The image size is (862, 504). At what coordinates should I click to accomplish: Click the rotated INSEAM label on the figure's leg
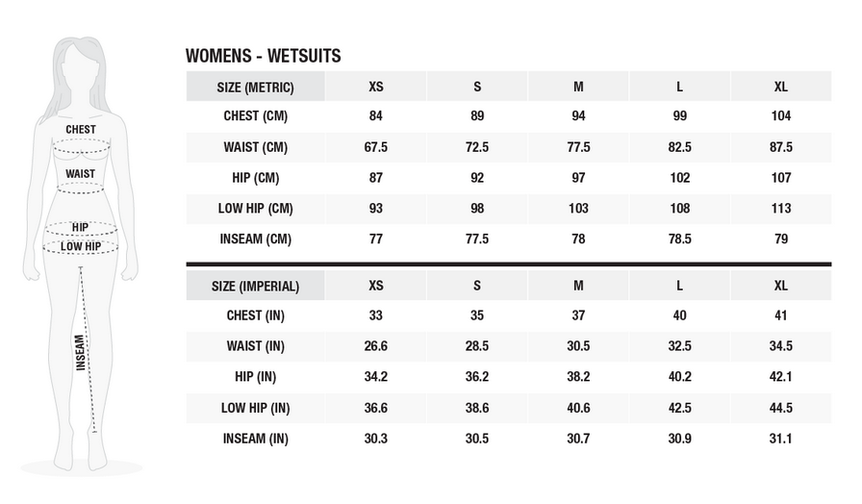pyautogui.click(x=81, y=352)
